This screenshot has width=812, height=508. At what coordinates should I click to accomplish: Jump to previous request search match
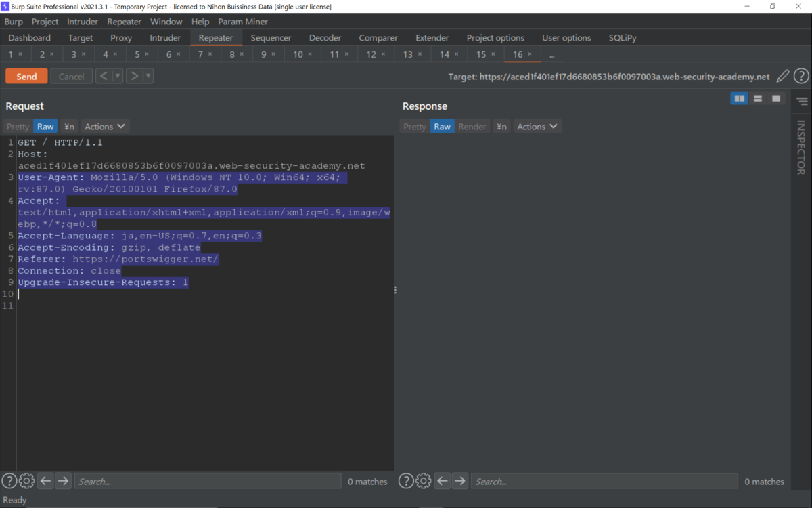click(x=45, y=481)
